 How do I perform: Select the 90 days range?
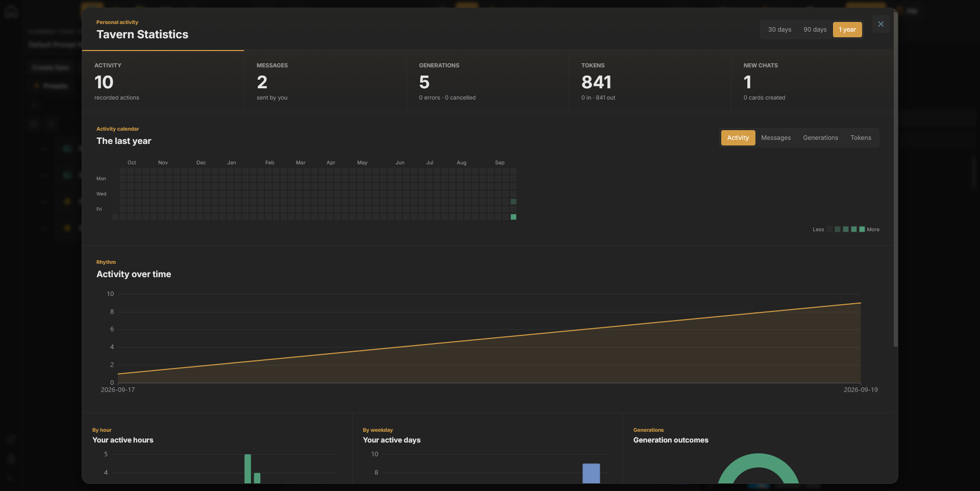(x=815, y=30)
